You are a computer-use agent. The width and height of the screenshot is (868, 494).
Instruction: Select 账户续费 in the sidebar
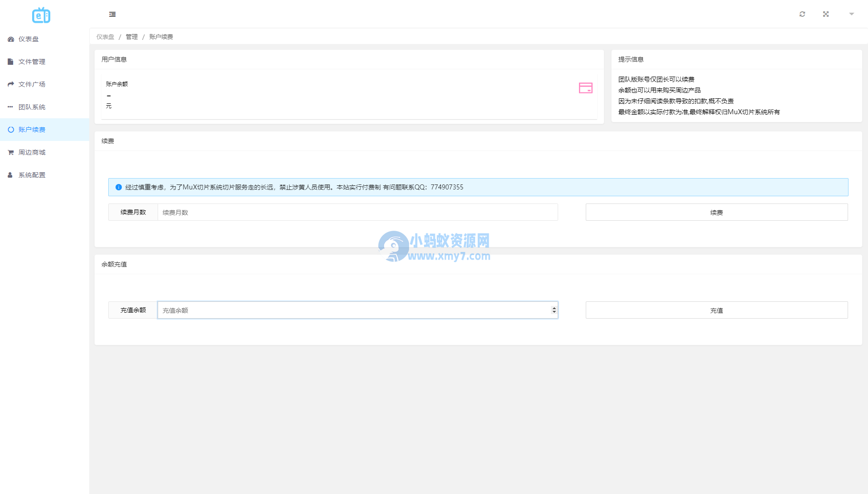point(45,130)
